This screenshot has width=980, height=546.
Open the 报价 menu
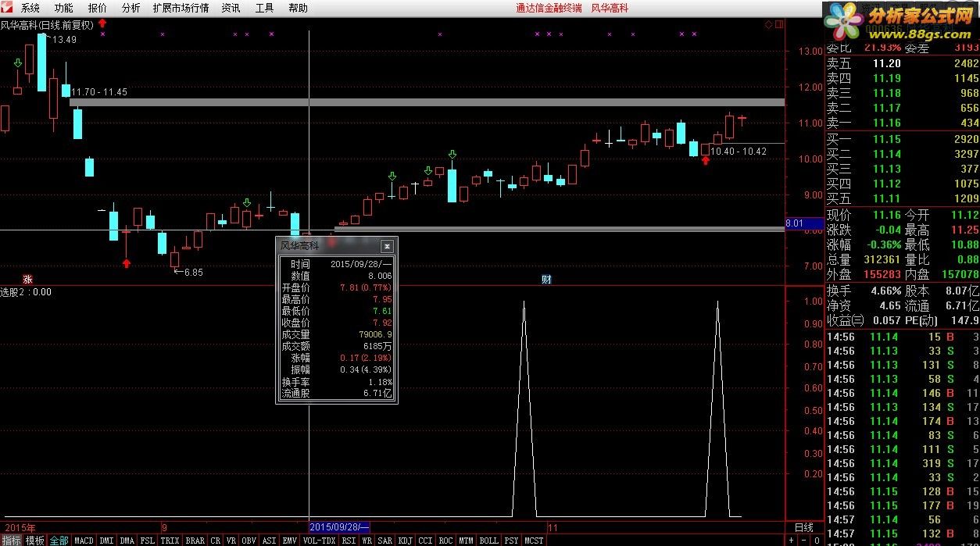(x=98, y=8)
